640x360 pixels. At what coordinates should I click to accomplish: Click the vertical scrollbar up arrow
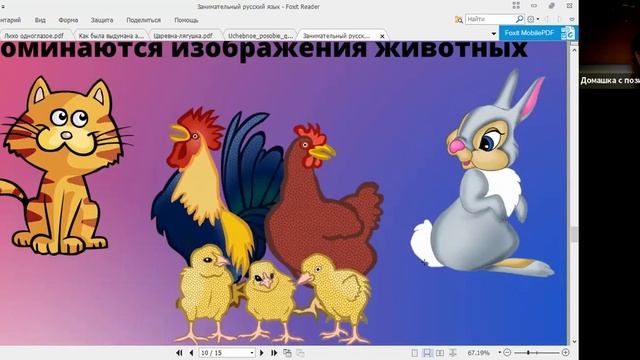tap(574, 50)
